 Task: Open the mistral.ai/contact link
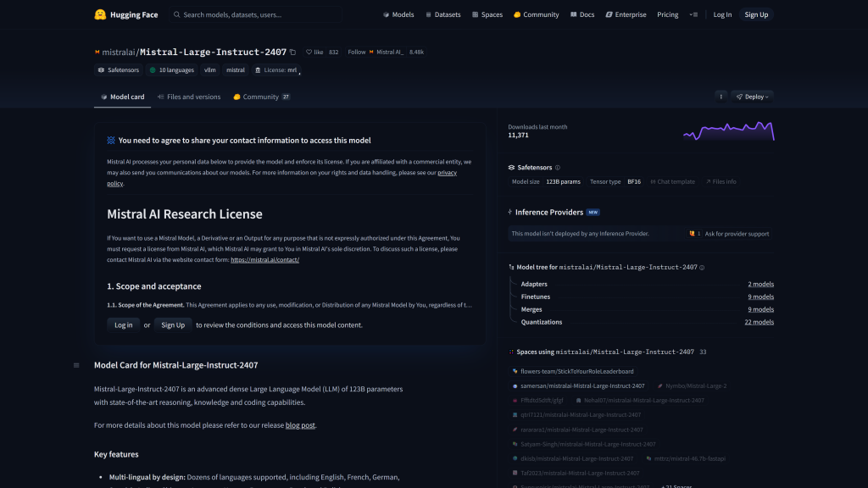click(264, 259)
